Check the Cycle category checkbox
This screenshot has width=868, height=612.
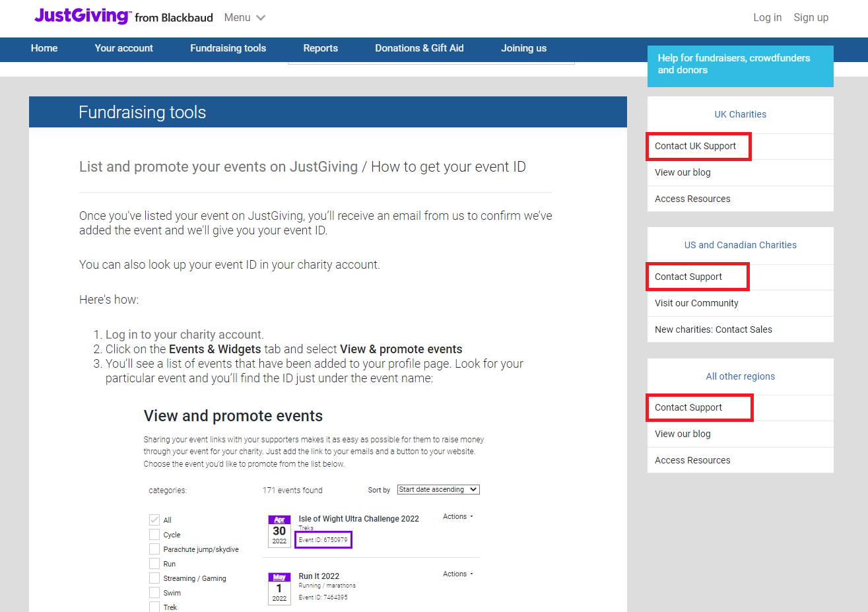tap(154, 534)
